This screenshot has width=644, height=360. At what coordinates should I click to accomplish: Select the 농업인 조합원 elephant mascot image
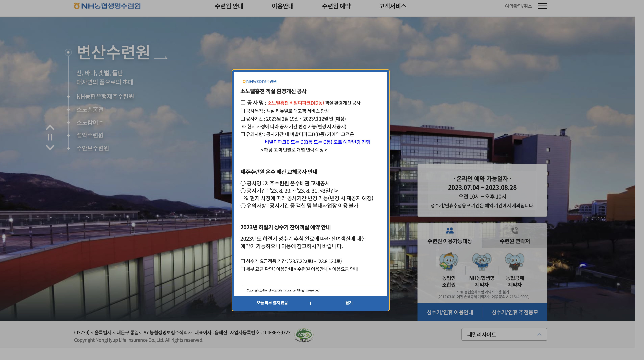point(449,262)
